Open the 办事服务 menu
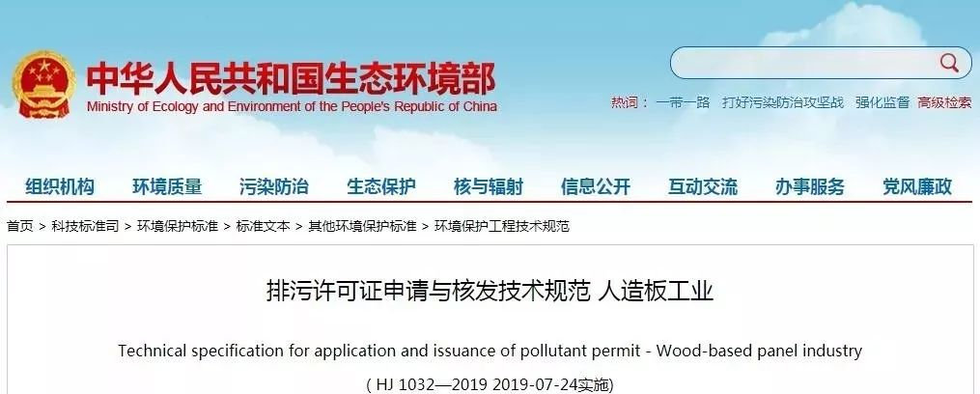The height and width of the screenshot is (394, 980). point(810,186)
